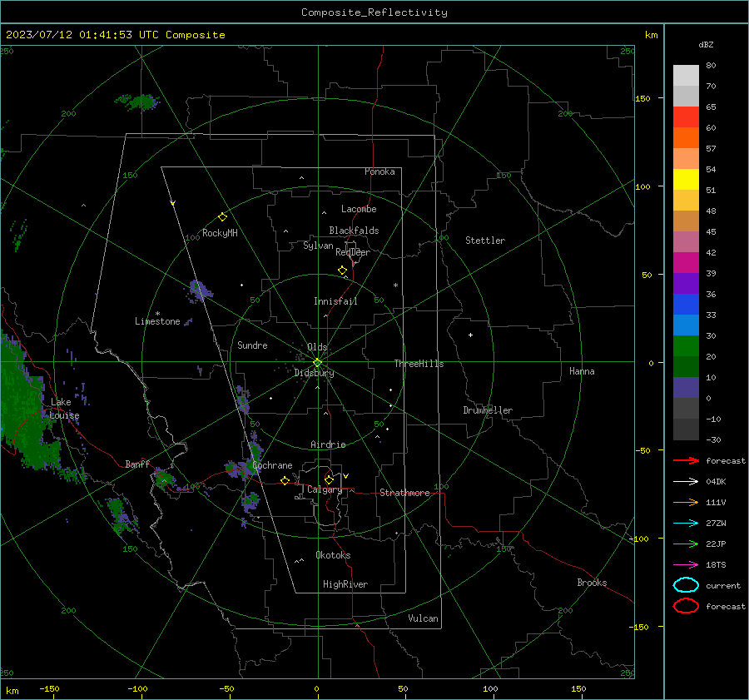The height and width of the screenshot is (700, 749).
Task: Click the Vulcan city label
Action: 424,618
